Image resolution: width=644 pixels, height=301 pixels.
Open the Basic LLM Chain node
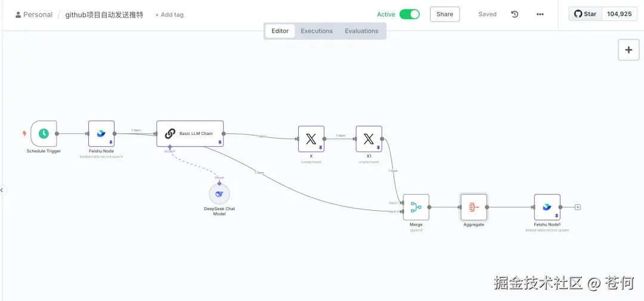(190, 134)
